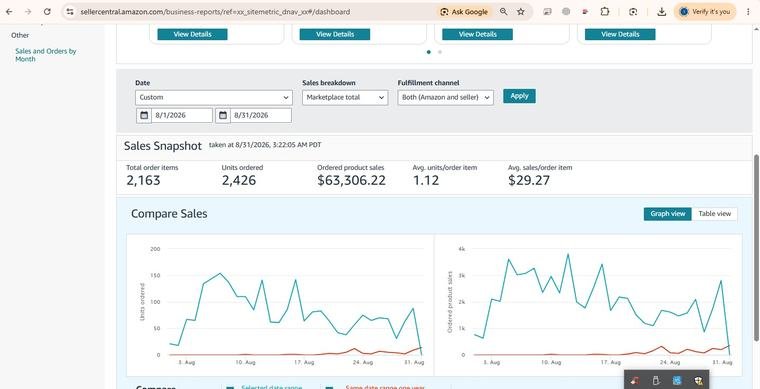This screenshot has width=760, height=389.
Task: Switch to Graph view
Action: click(667, 214)
